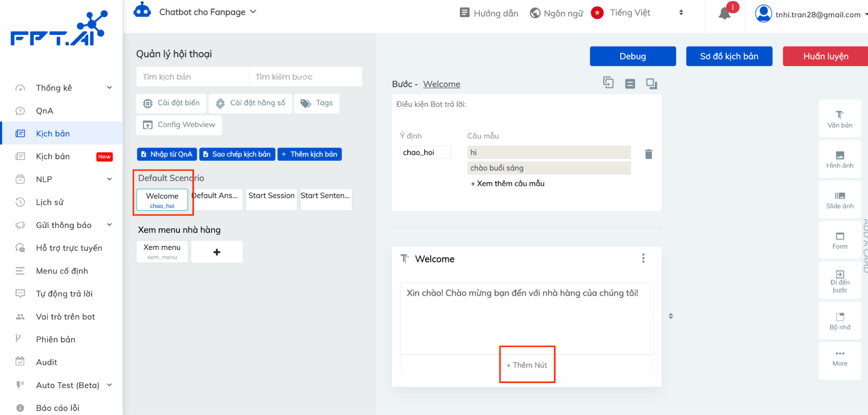Open Welcome card three-dot options menu
This screenshot has width=868, height=415.
643,258
